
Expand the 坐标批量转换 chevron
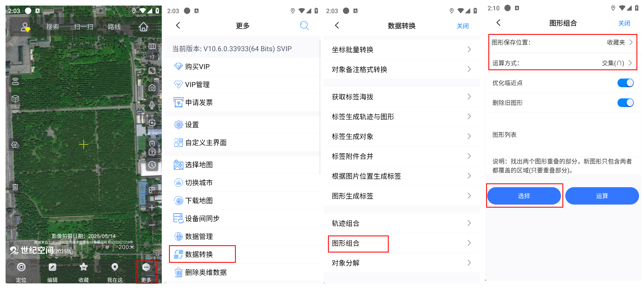469,49
